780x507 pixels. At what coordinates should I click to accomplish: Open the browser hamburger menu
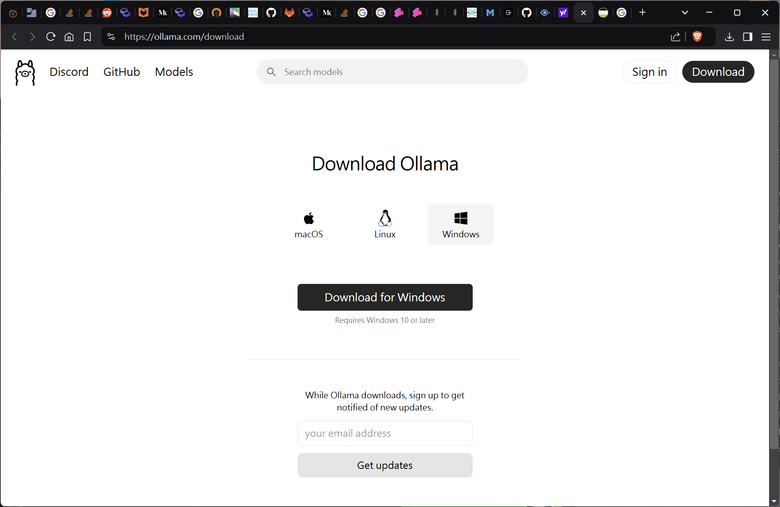point(766,37)
